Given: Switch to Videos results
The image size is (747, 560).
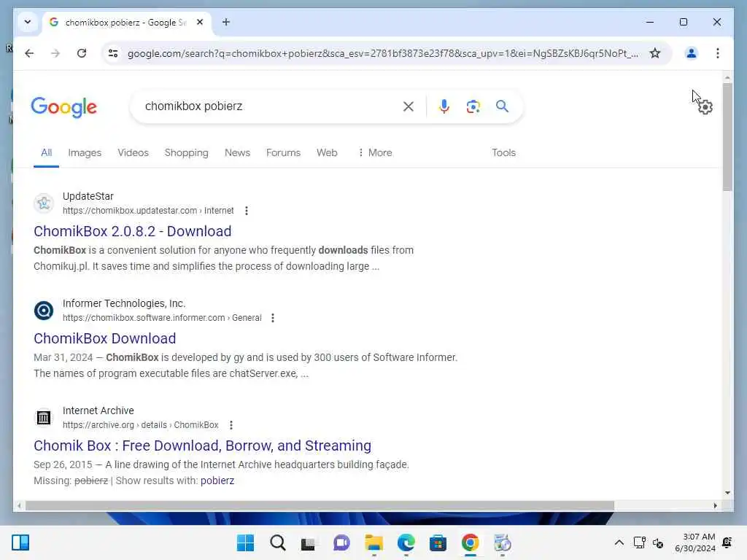Looking at the screenshot, I should pos(133,153).
